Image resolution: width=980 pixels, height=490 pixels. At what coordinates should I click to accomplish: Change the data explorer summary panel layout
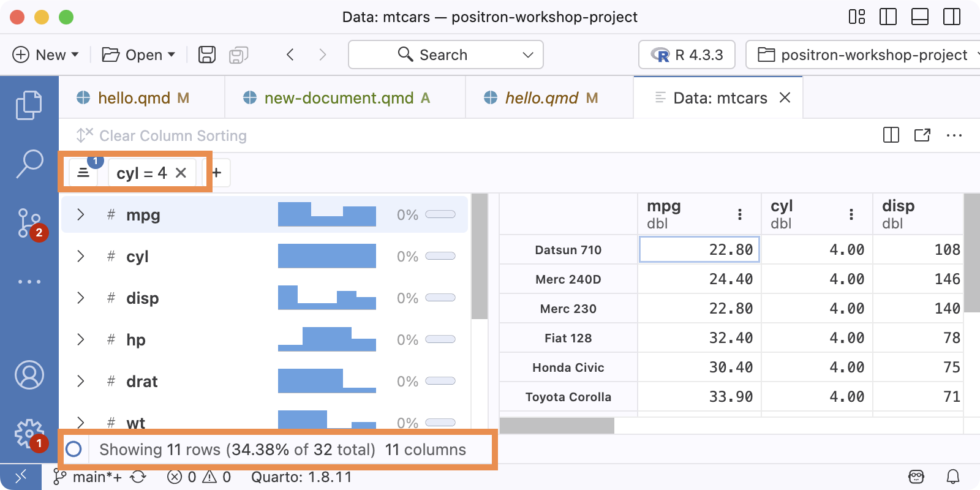click(x=891, y=135)
